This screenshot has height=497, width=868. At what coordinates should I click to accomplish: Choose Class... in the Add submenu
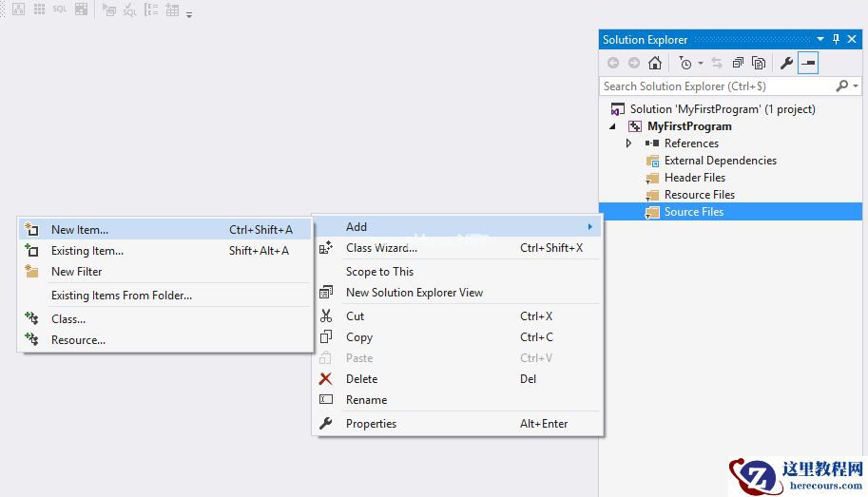pyautogui.click(x=165, y=319)
